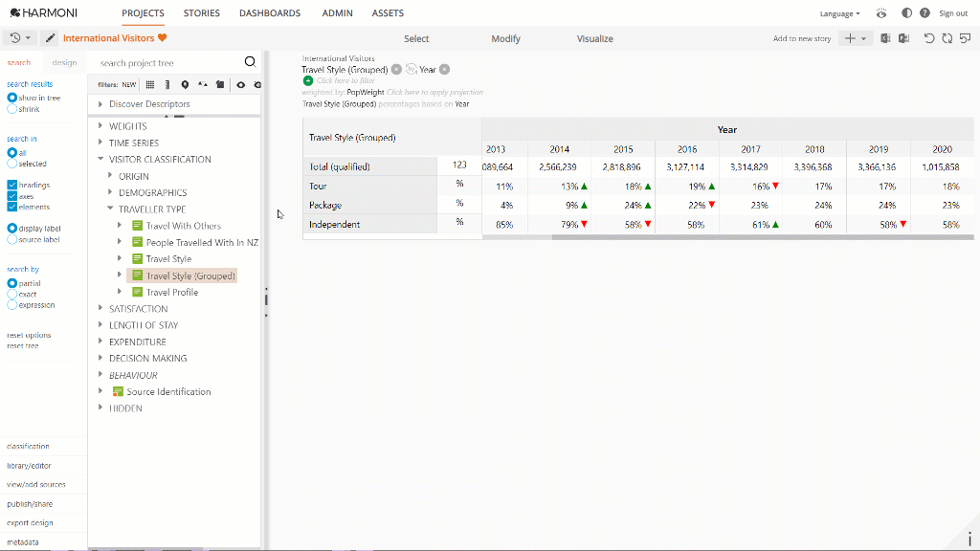Select the 'source label' radio button

(x=11, y=240)
